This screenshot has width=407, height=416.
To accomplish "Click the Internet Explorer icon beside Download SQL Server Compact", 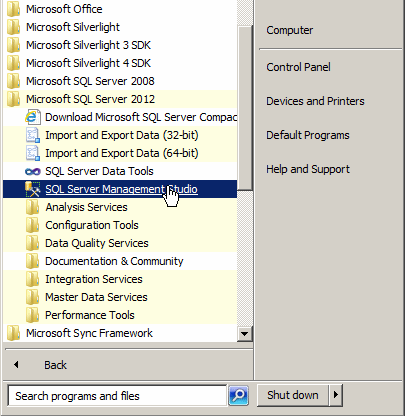I will point(33,117).
